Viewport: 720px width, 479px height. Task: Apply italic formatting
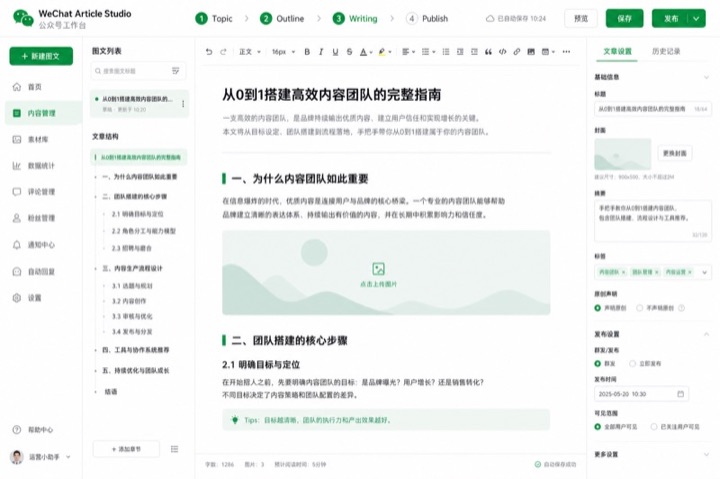point(321,52)
